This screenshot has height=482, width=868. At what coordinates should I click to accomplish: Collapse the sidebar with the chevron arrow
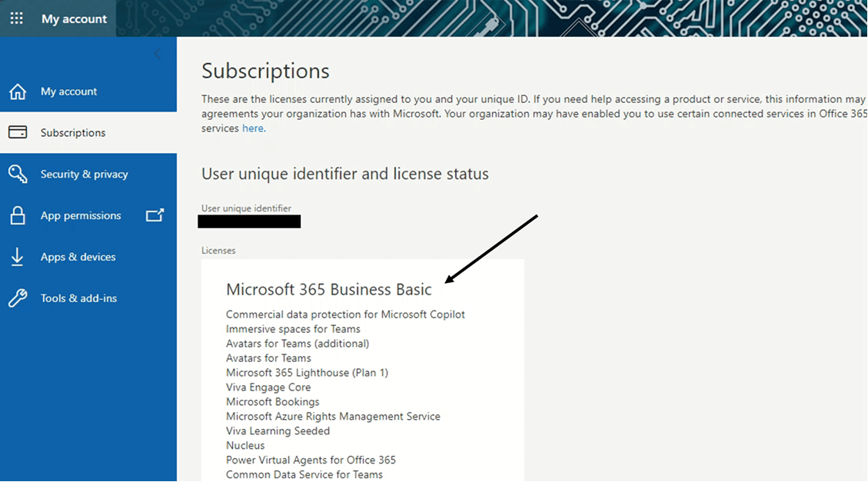(157, 54)
